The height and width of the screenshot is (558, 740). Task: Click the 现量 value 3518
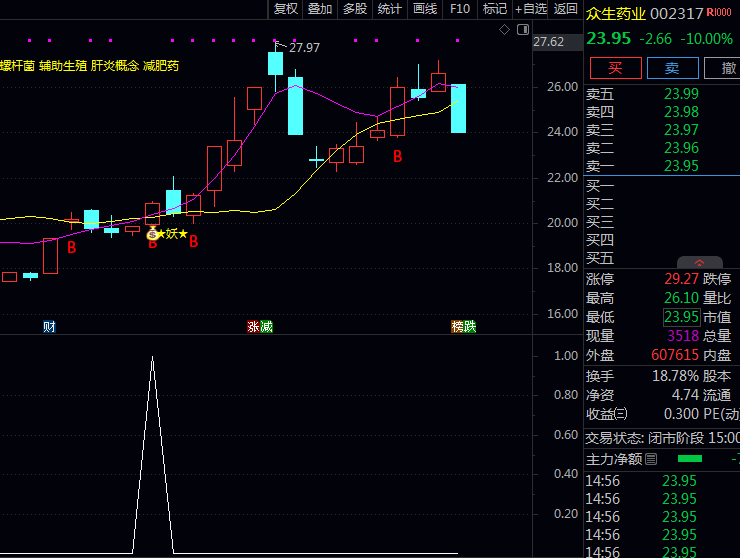[683, 336]
